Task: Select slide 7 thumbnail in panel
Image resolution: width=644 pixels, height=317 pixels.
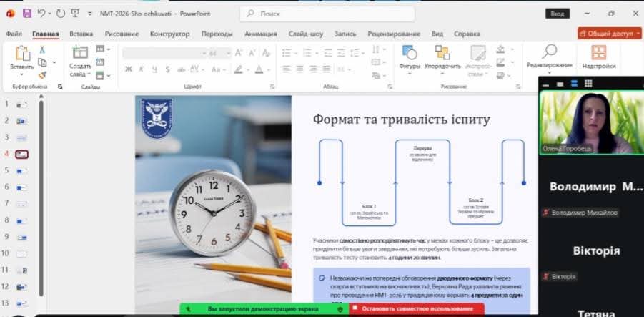Action: click(21, 203)
